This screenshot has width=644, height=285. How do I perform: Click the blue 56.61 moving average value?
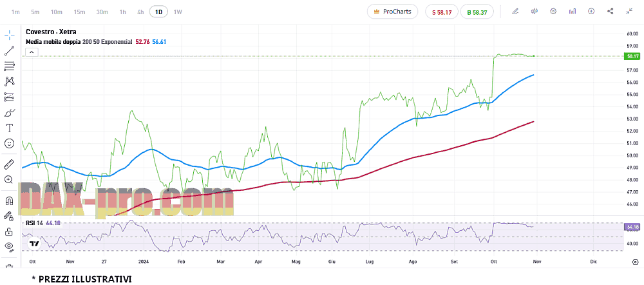click(159, 42)
